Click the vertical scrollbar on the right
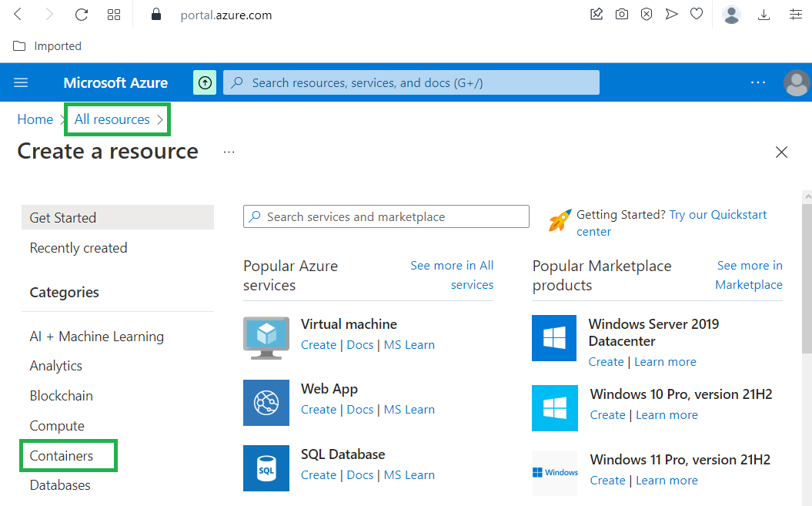This screenshot has height=506, width=812. [806, 277]
